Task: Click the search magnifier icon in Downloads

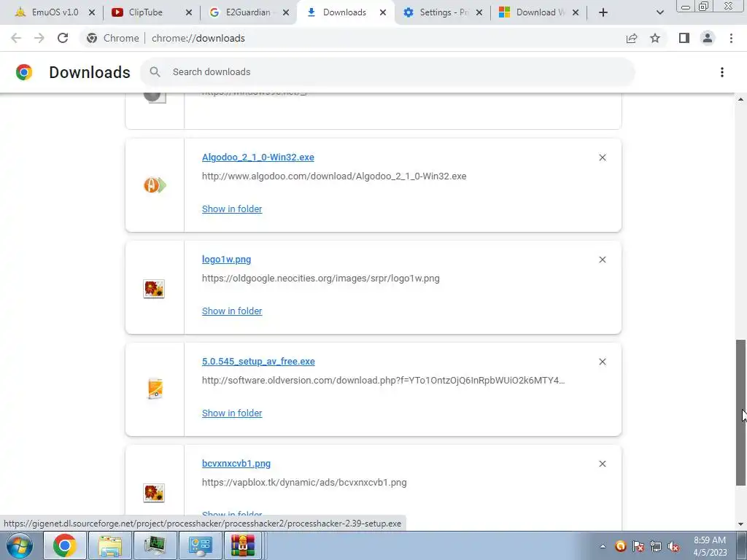Action: point(155,72)
